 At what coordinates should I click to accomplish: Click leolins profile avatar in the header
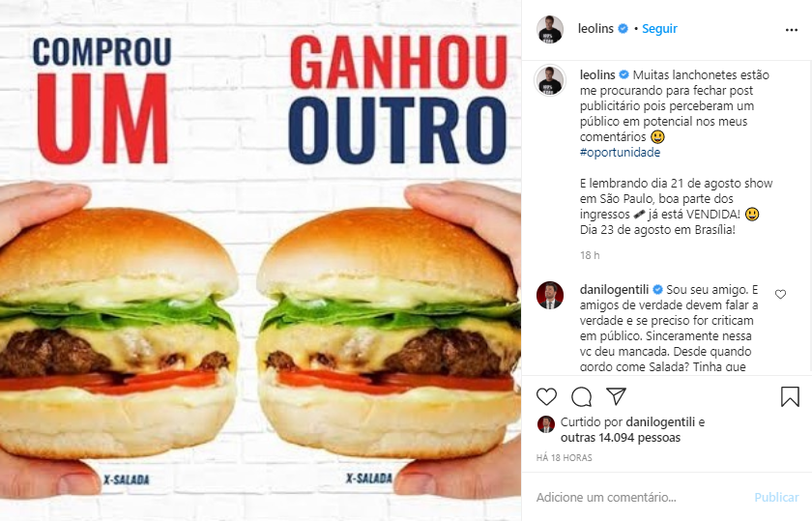550,29
